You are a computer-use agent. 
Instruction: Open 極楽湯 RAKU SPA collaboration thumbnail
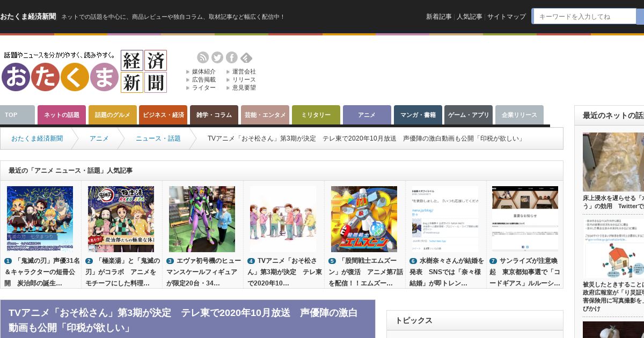(121, 219)
